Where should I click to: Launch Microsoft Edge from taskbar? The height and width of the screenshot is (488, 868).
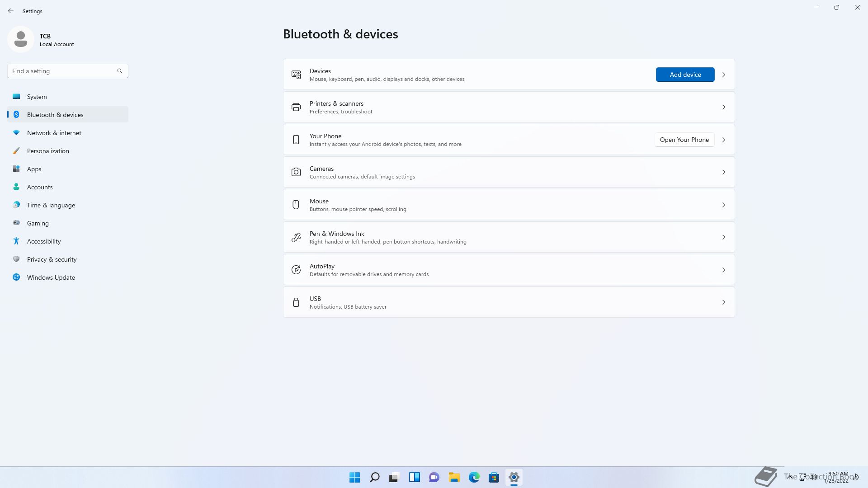[x=474, y=477]
